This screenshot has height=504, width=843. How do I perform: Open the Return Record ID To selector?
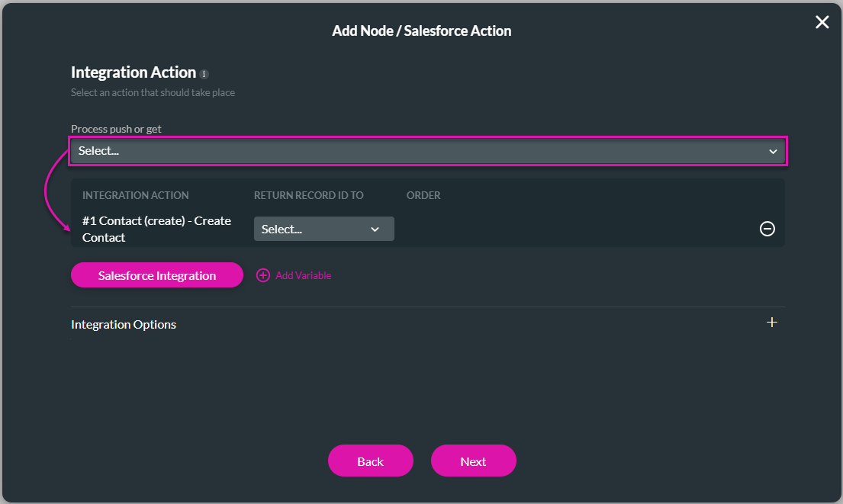click(323, 229)
